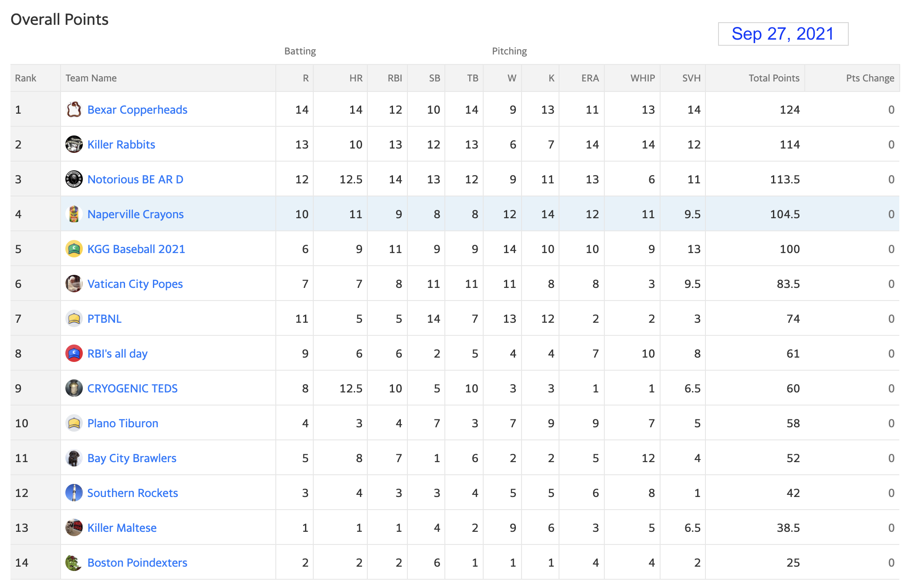Open the PTBNL team page link
The image size is (915, 588).
click(105, 319)
